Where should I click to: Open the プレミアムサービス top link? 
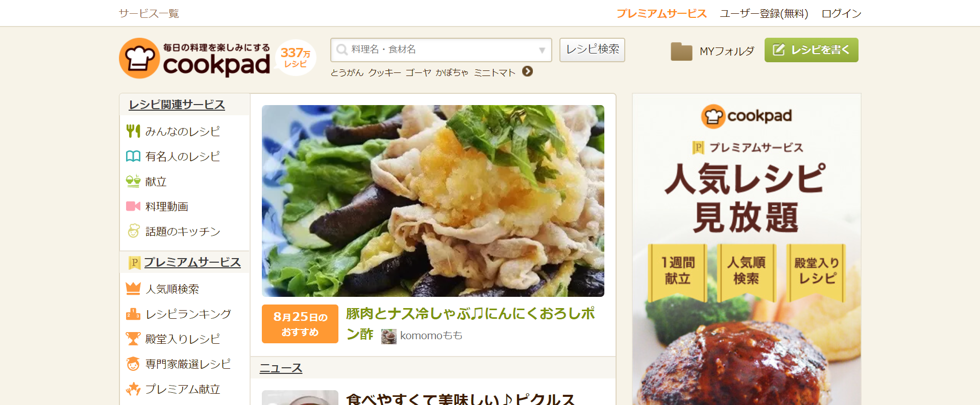coord(661,13)
